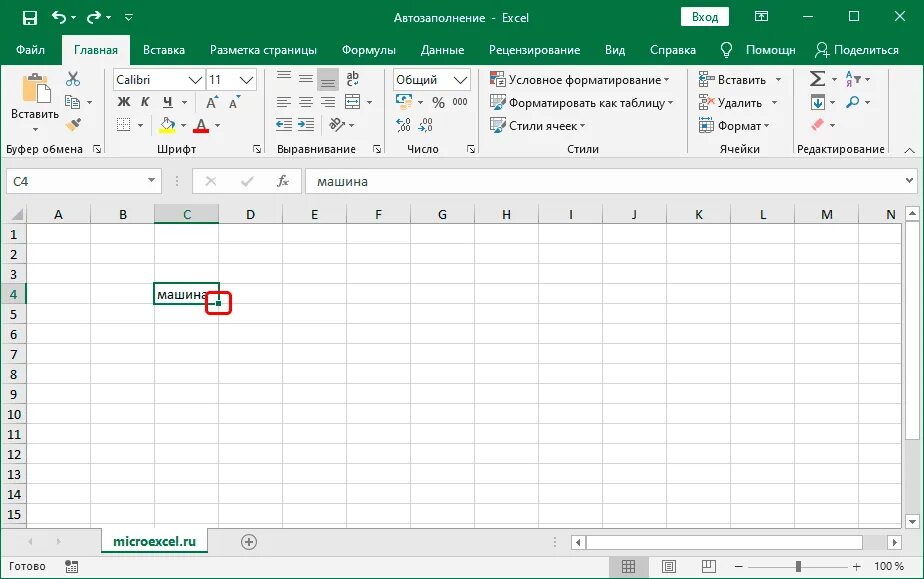Increase indent icon
This screenshot has width=924, height=579.
pyautogui.click(x=306, y=125)
